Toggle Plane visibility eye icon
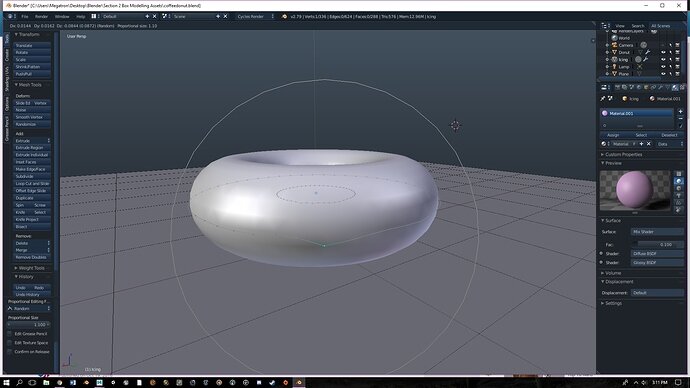The width and height of the screenshot is (690, 388). [663, 73]
